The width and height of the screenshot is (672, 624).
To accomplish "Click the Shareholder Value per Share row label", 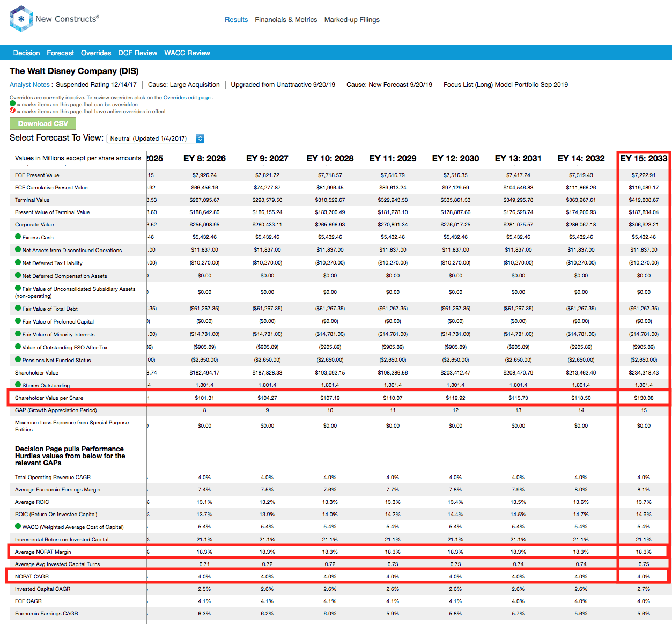I will pyautogui.click(x=49, y=398).
